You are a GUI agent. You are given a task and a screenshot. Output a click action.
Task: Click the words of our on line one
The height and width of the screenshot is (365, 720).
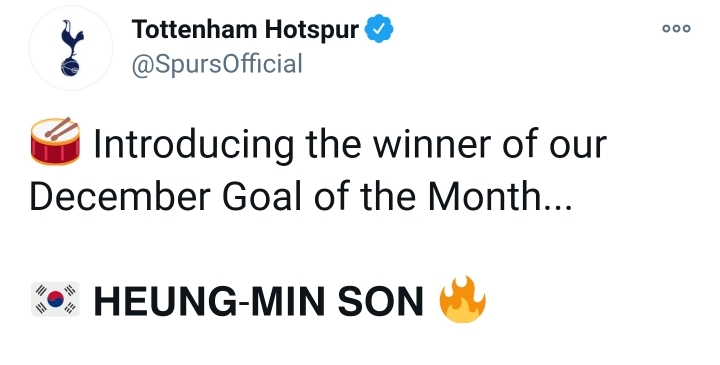[555, 145]
